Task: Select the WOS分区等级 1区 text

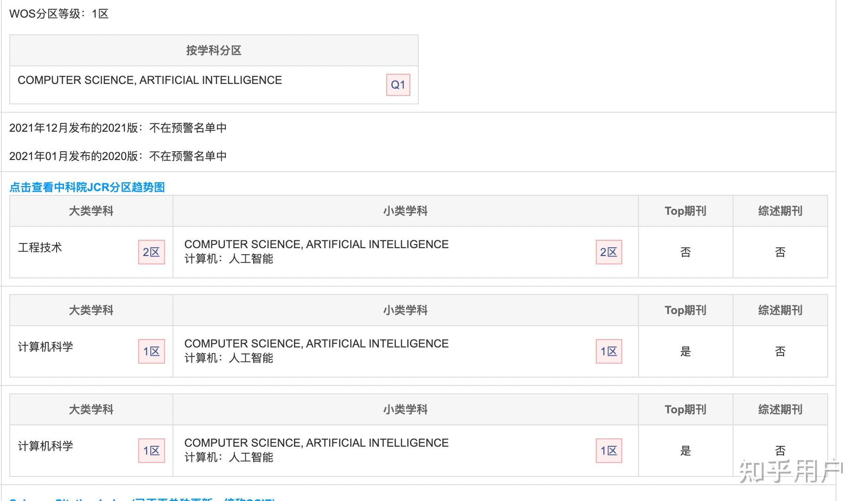Action: click(59, 14)
